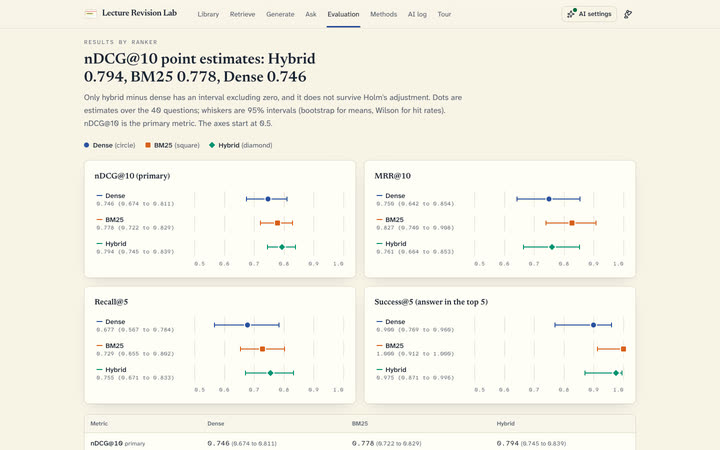Click BM25 square point in MRR@10 chart
The width and height of the screenshot is (720, 450).
pyautogui.click(x=572, y=223)
